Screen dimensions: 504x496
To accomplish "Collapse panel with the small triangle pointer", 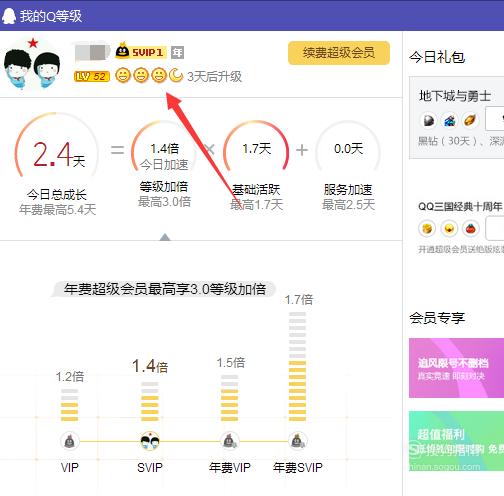I will tap(165, 237).
